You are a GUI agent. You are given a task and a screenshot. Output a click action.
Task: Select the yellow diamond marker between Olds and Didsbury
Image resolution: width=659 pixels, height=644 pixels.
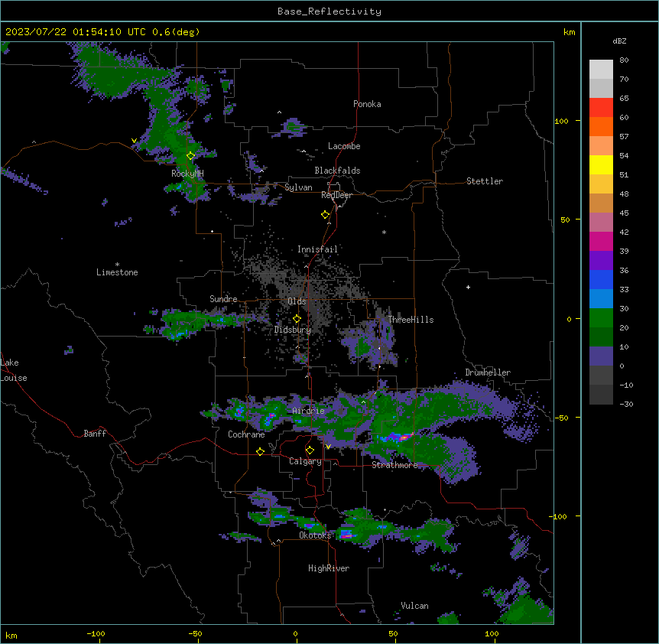[x=297, y=319]
